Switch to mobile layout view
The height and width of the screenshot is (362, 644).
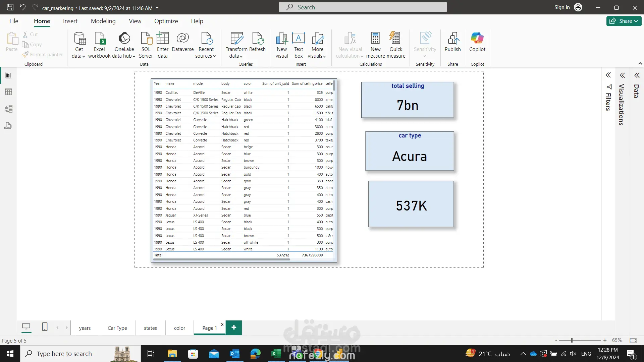click(x=45, y=327)
